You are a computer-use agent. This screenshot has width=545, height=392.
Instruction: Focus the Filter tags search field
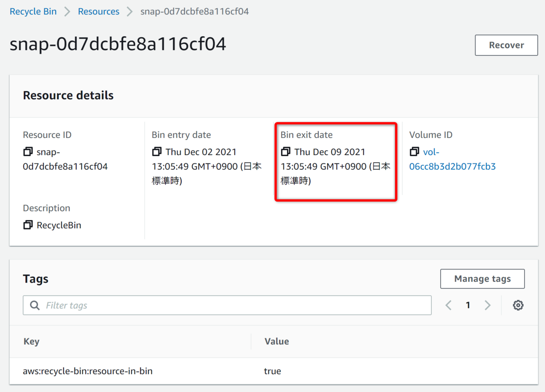[x=227, y=305]
